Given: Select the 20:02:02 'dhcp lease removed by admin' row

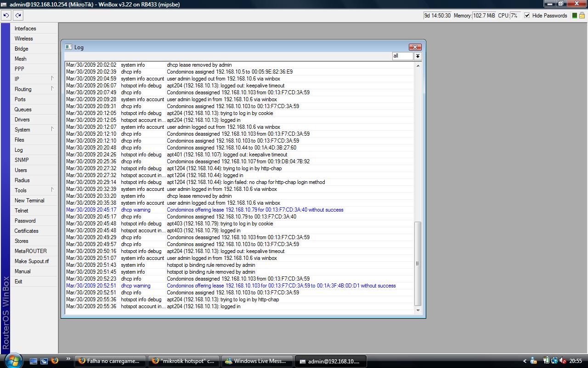Looking at the screenshot, I should coord(239,65).
